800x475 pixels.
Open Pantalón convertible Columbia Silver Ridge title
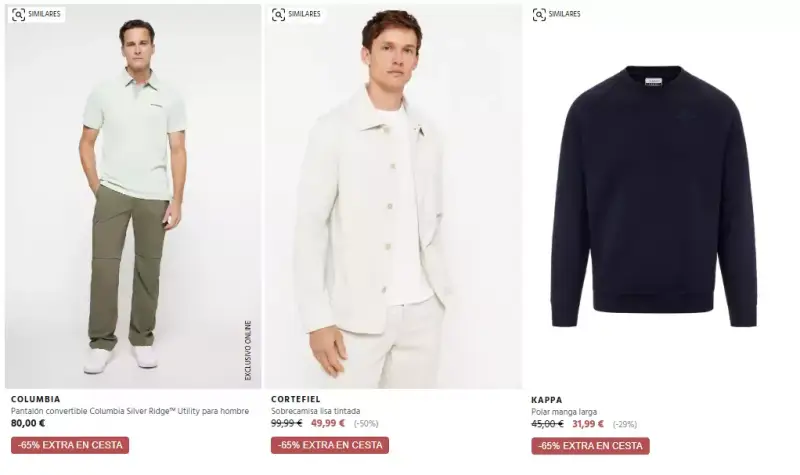[x=130, y=411]
